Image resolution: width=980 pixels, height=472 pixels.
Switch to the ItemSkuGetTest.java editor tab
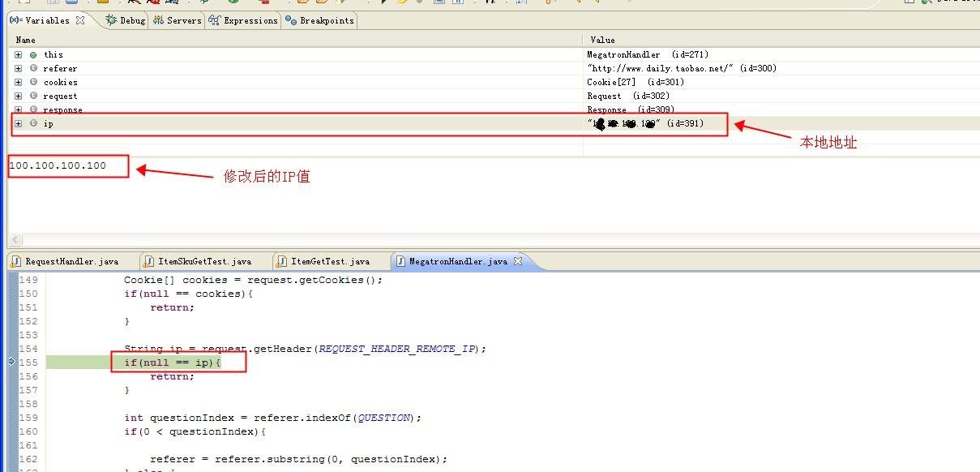204,261
